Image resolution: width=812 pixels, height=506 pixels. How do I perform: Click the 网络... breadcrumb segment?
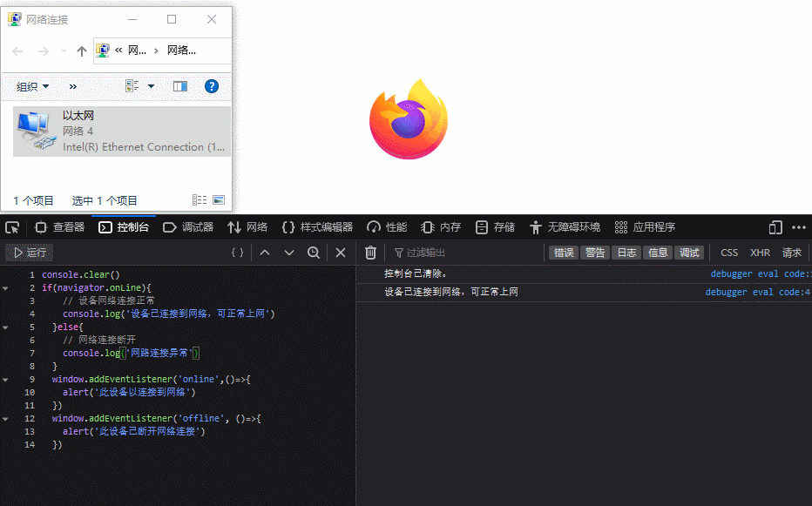coord(181,51)
